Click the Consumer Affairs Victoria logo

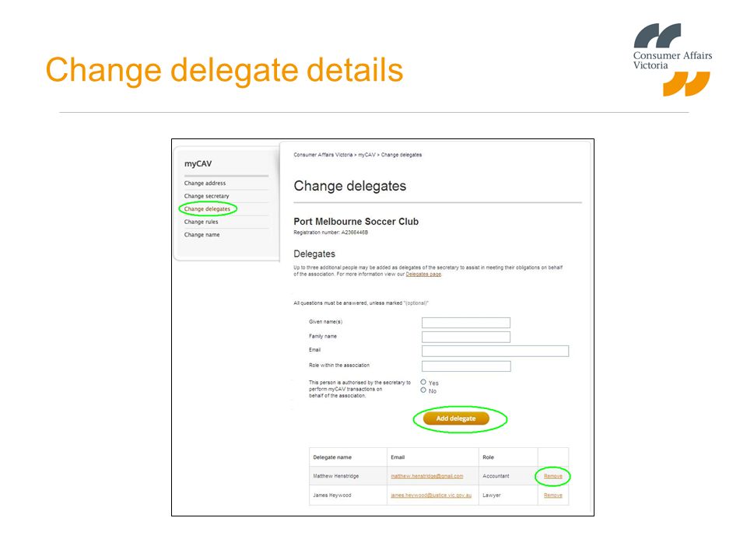click(x=672, y=60)
